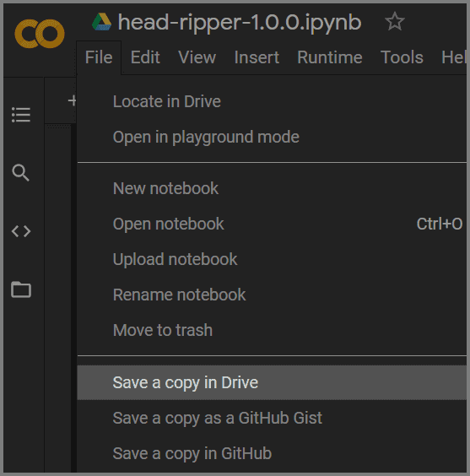Choose Save a copy in Drive
Viewport: 470px width, 476px height.
click(272, 382)
